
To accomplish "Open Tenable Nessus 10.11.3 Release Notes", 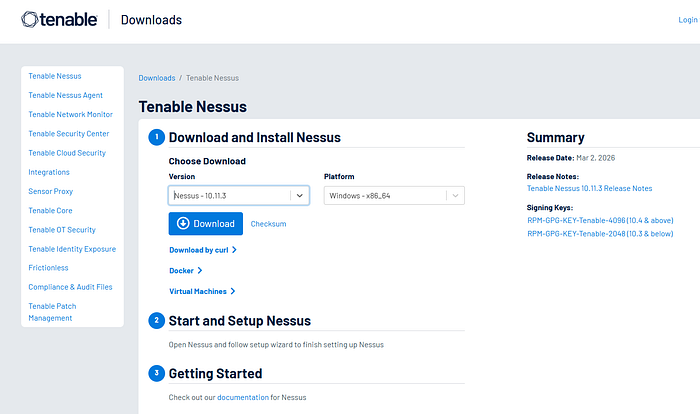I will tap(589, 188).
